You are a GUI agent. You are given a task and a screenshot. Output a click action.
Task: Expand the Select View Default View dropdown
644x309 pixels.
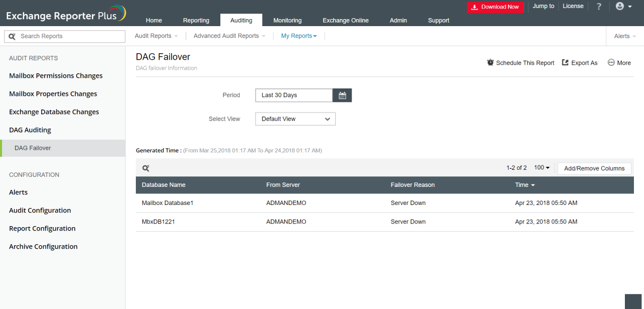295,119
